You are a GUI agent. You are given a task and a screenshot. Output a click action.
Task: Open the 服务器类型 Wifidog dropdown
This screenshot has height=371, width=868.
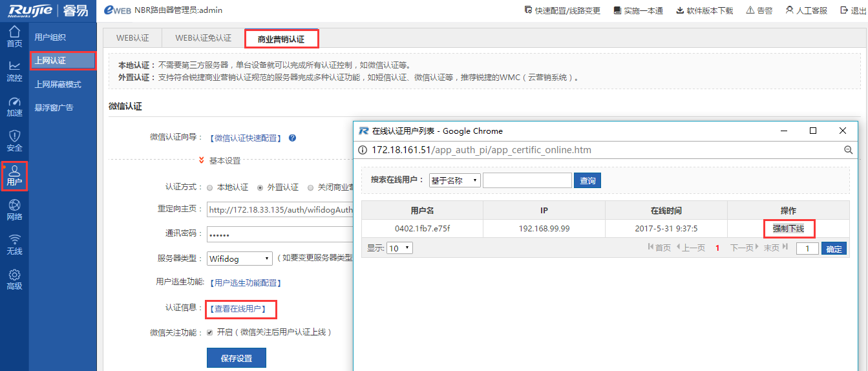point(240,259)
